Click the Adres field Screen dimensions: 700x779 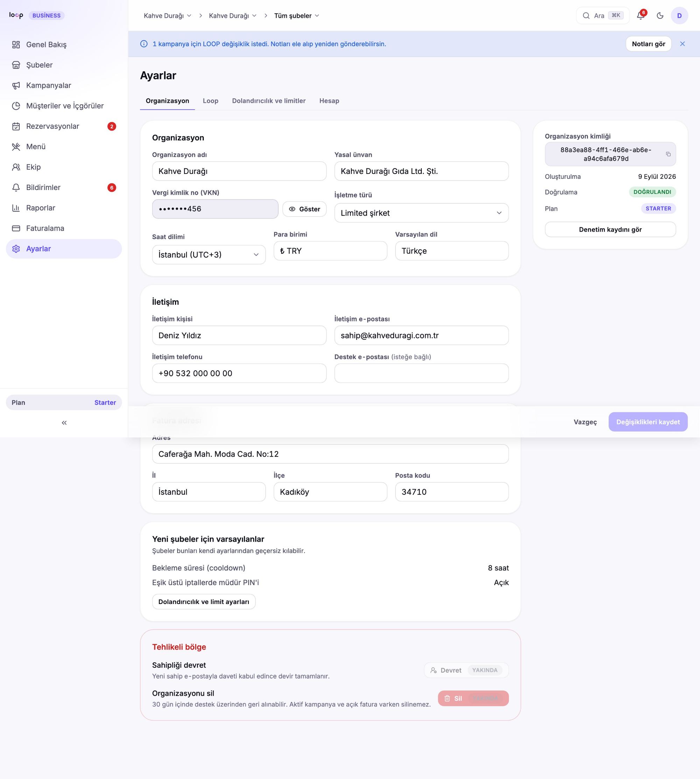point(330,454)
